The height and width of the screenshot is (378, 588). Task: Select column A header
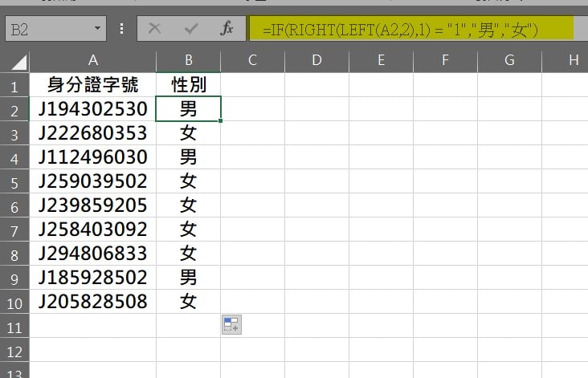pyautogui.click(x=93, y=60)
